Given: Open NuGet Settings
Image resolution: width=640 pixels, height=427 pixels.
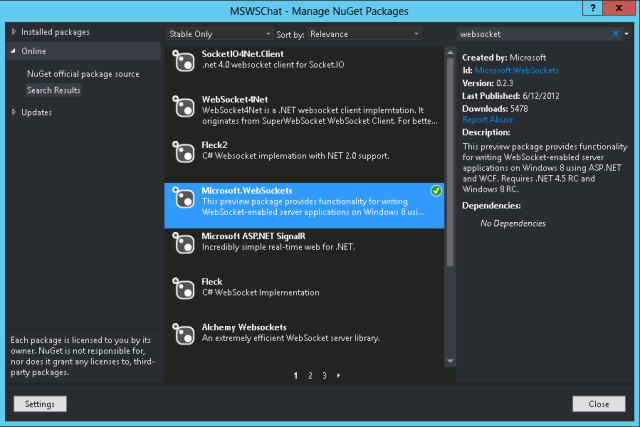Looking at the screenshot, I should [40, 404].
